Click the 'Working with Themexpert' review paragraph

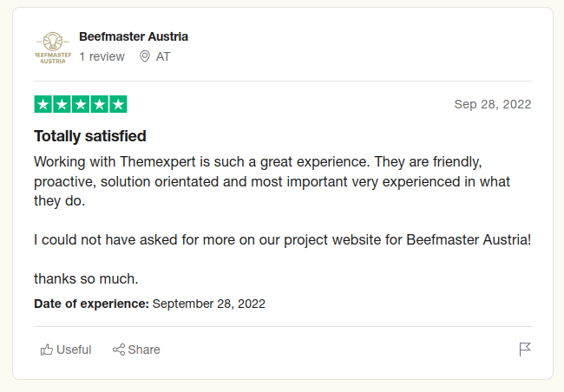click(272, 181)
